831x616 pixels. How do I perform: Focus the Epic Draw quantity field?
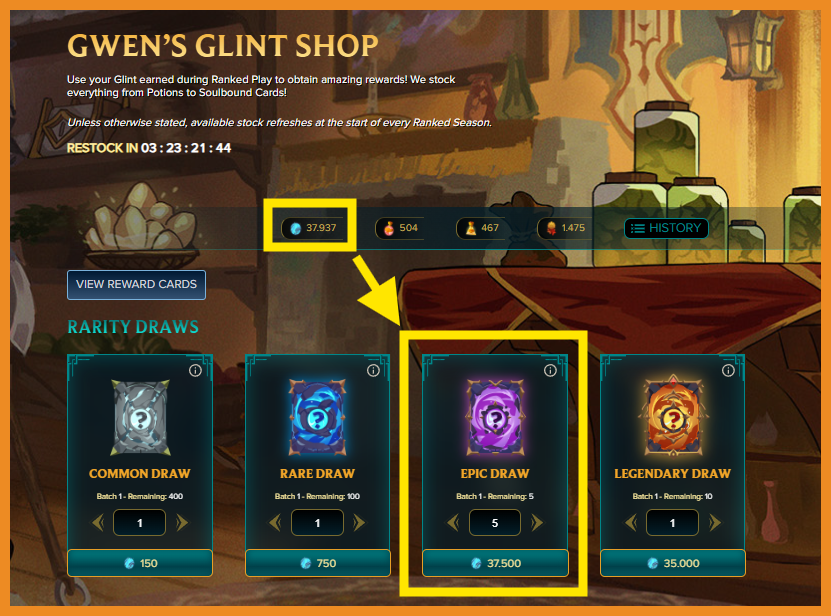click(x=494, y=523)
